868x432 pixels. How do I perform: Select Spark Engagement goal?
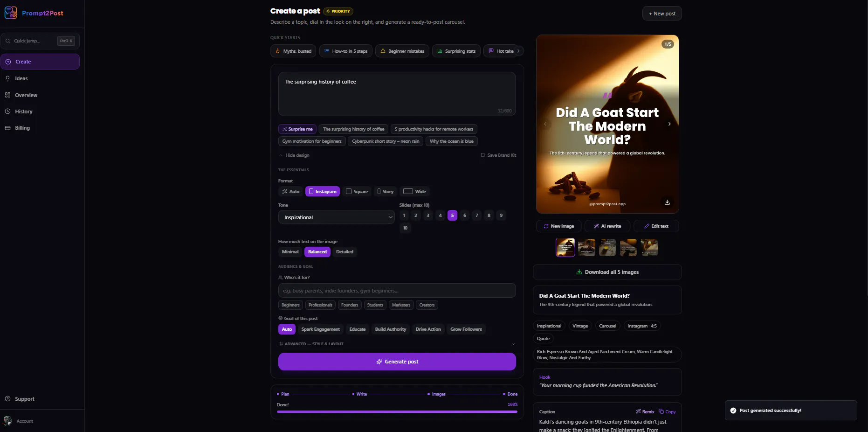pyautogui.click(x=321, y=329)
